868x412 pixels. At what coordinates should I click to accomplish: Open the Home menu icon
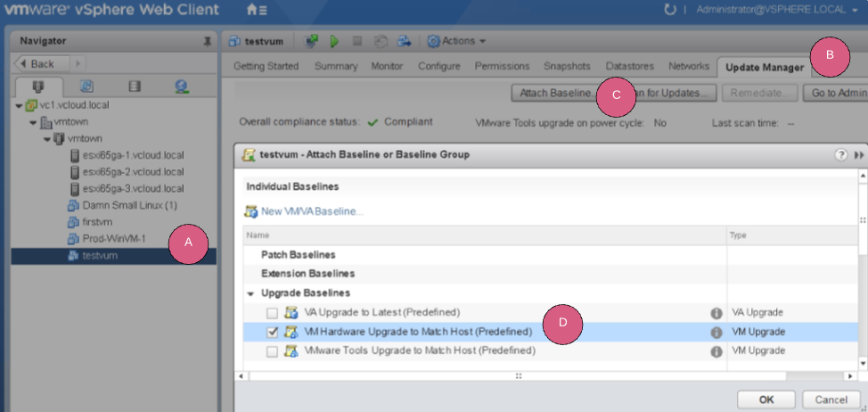pos(257,10)
